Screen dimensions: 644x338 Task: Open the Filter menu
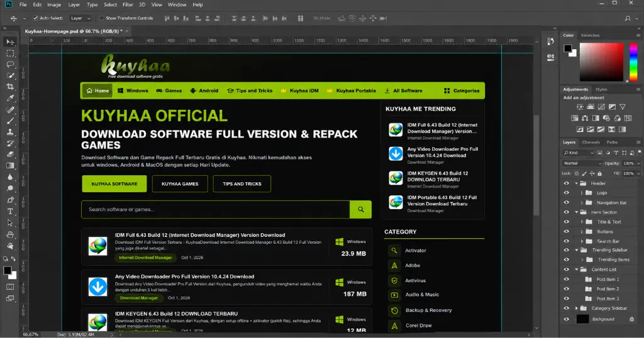coord(128,4)
